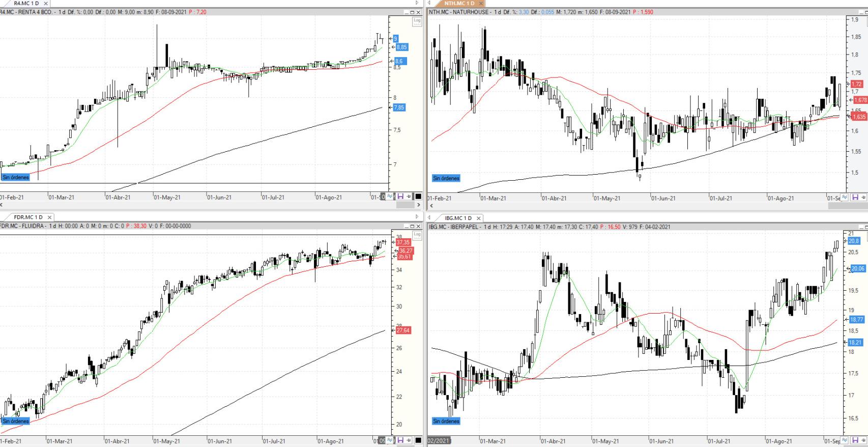
Task: Click the tab scroll-right arrow above Renta 4 chart
Action: point(418,3)
